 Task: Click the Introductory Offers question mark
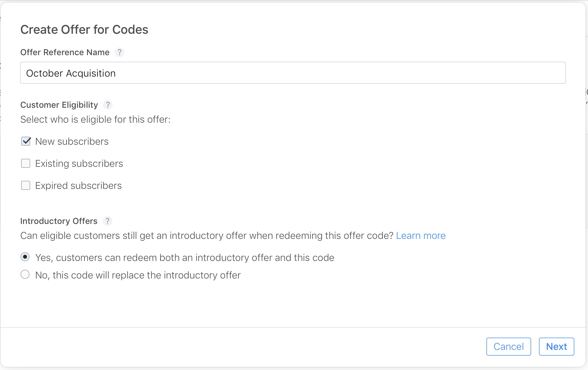point(108,221)
